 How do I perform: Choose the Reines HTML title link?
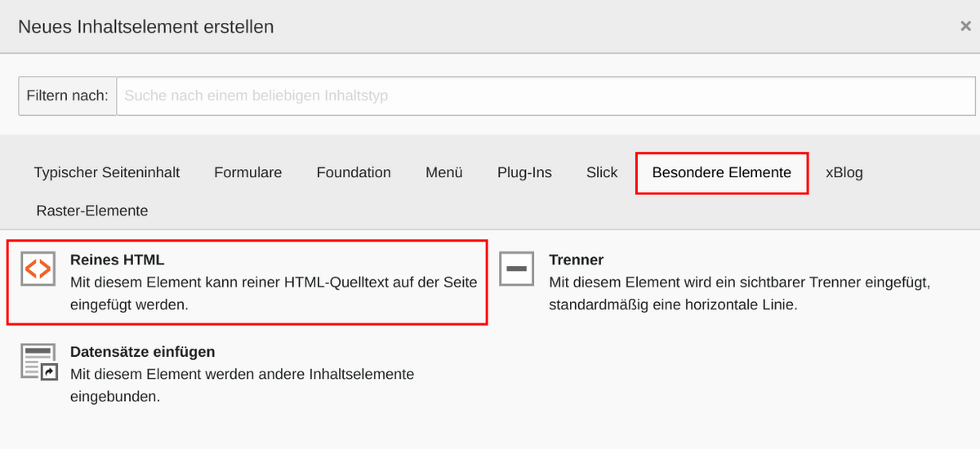(118, 260)
